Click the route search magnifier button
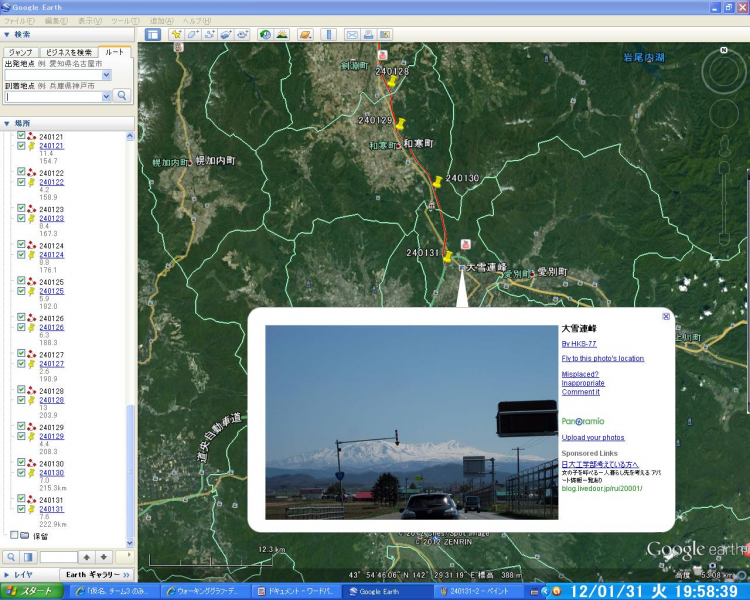 click(x=122, y=96)
